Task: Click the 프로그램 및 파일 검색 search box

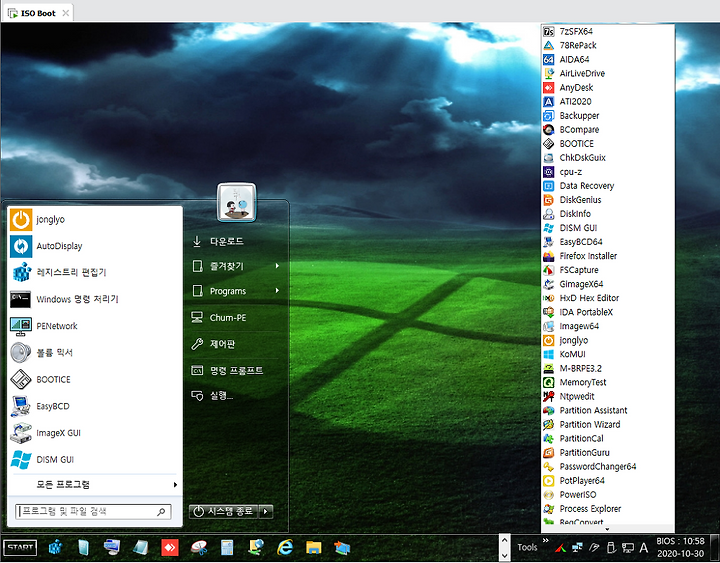Action: [x=93, y=512]
